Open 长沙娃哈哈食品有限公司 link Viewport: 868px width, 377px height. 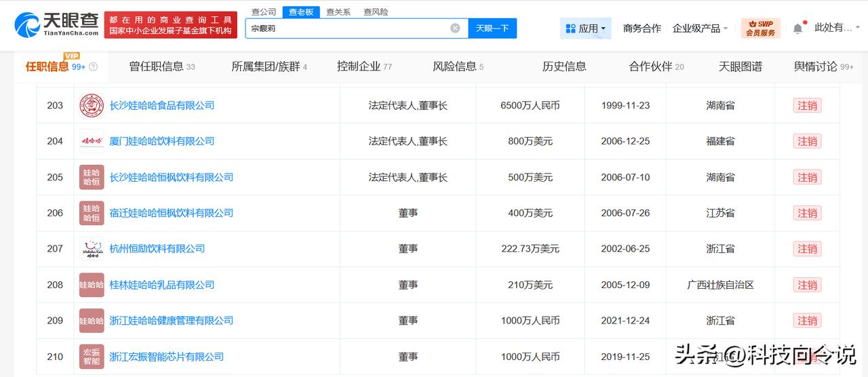coord(162,105)
